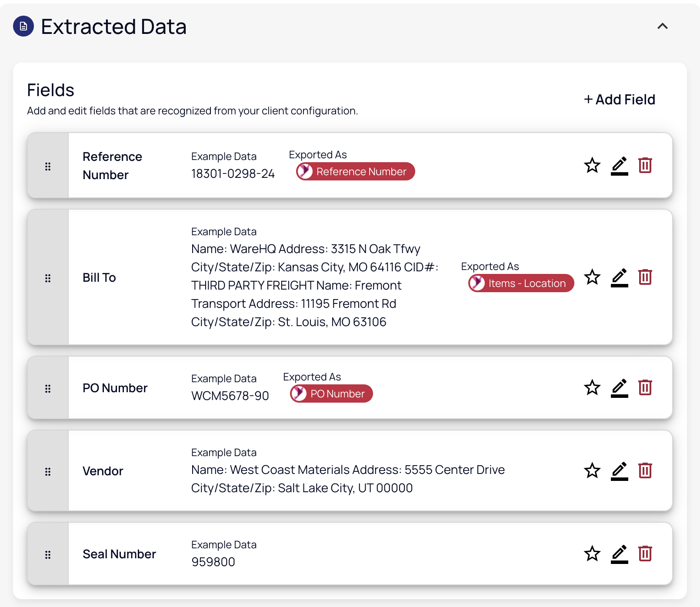
Task: Grab the Vendor drag handle
Action: [x=48, y=472]
